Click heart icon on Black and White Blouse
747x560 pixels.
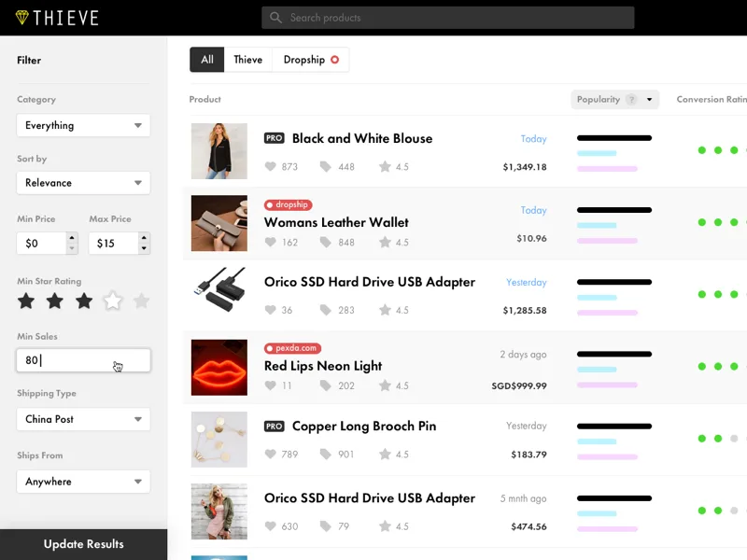(270, 167)
